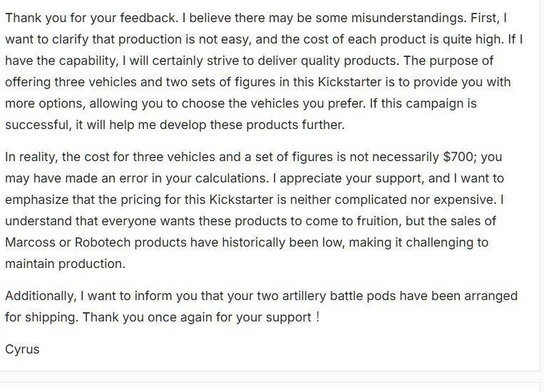This screenshot has height=392, width=544.
Task: Click the word Marcoss
Action: 30,242
